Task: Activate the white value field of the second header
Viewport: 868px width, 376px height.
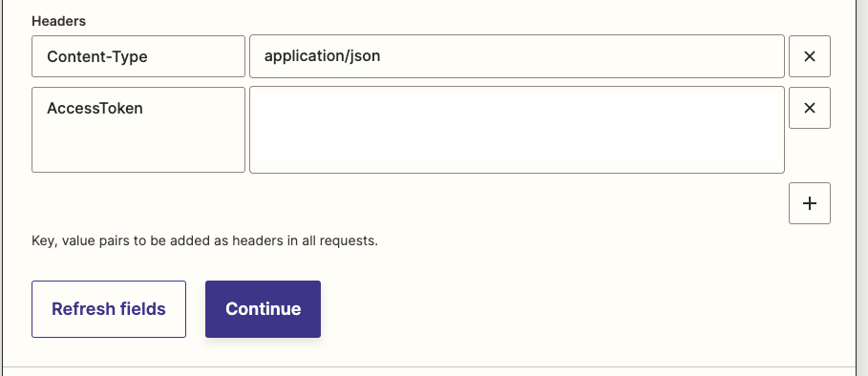Action: (517, 130)
